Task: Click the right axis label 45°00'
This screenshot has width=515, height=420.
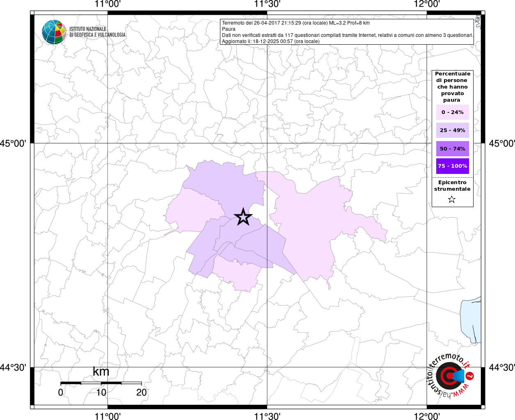Action: (502, 144)
